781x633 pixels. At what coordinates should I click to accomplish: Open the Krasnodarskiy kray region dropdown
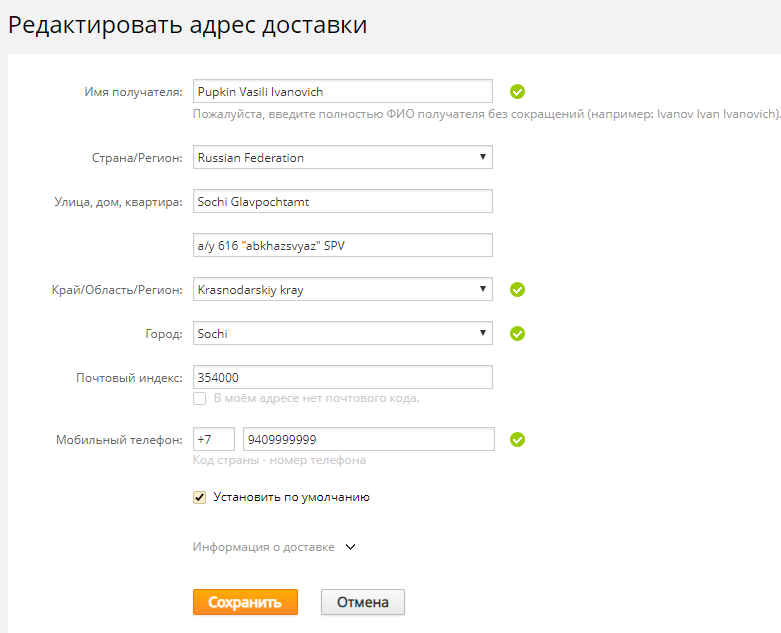(343, 289)
